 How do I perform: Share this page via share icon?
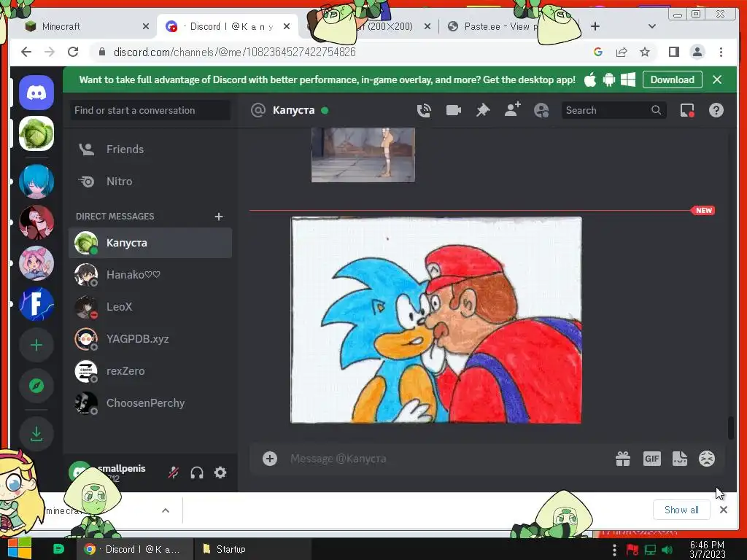(622, 52)
